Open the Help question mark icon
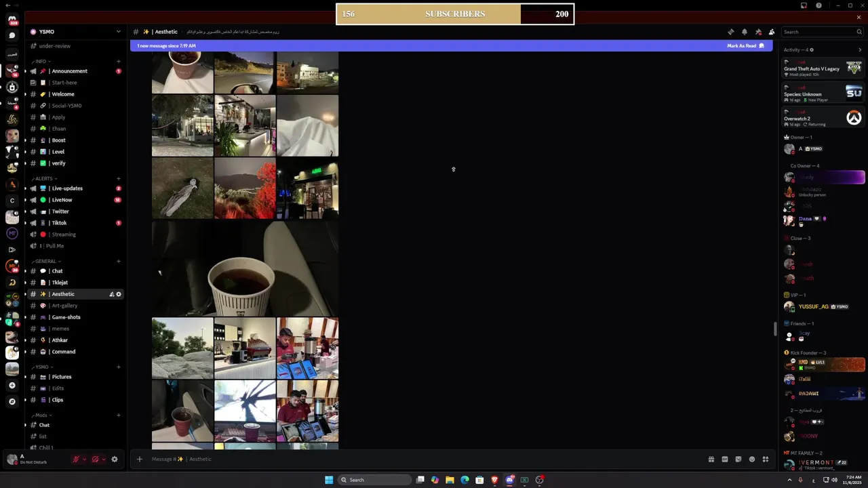The width and height of the screenshot is (868, 488). coord(818,5)
